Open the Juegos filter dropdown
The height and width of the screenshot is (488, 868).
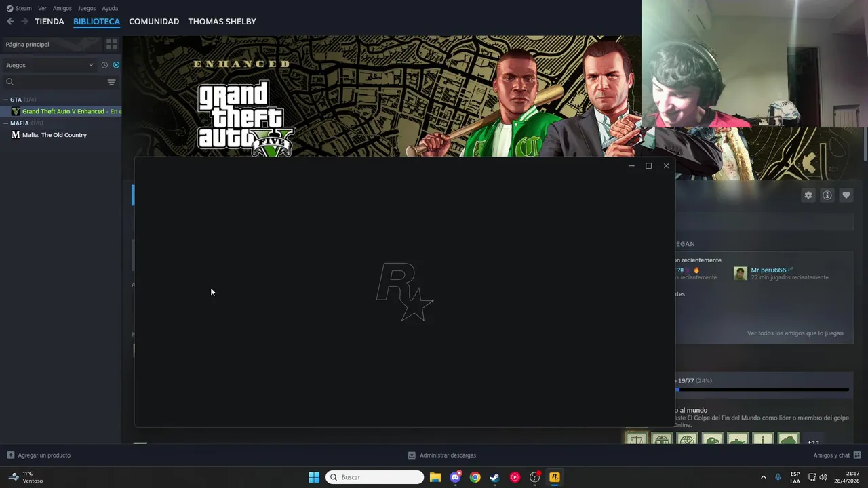(x=50, y=65)
